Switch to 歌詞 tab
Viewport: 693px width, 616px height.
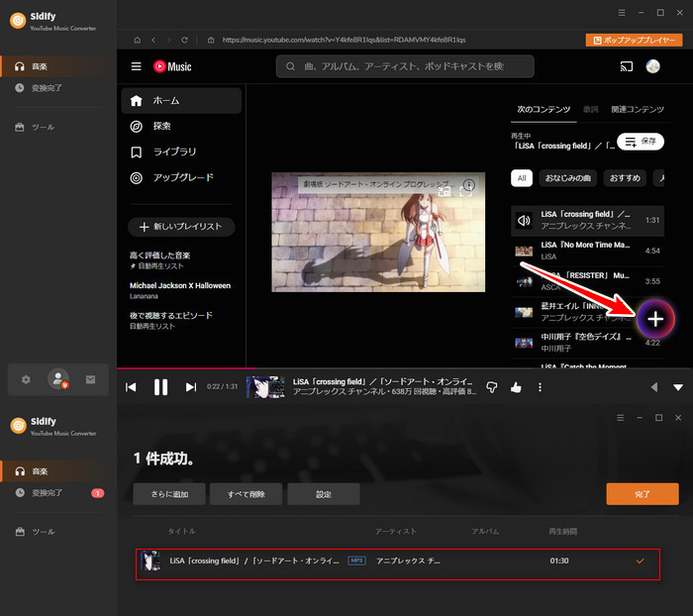(x=590, y=109)
